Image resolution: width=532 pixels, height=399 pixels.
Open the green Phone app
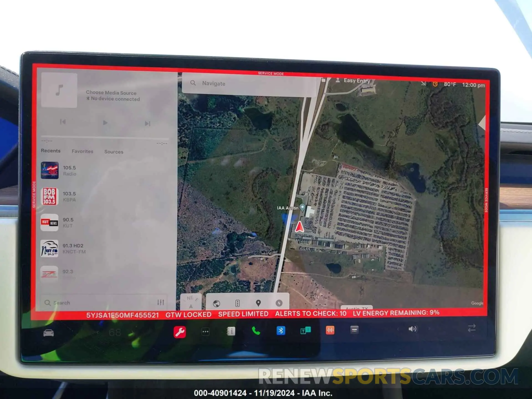tap(256, 331)
